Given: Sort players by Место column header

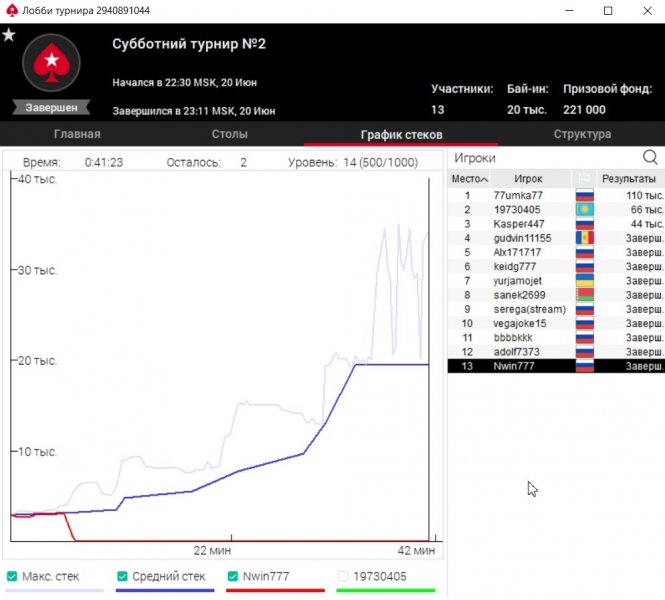Looking at the screenshot, I should [466, 178].
